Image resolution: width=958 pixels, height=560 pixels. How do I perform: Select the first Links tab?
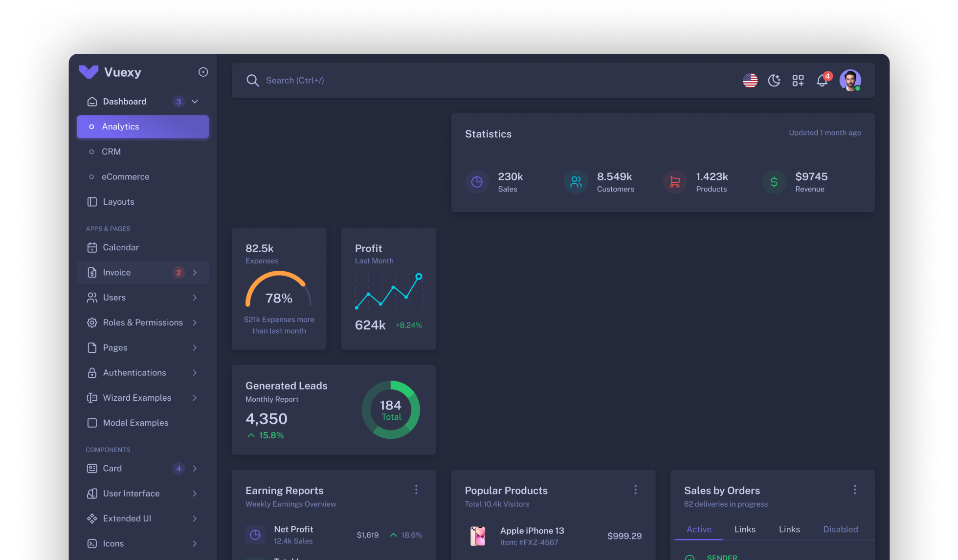coord(745,529)
